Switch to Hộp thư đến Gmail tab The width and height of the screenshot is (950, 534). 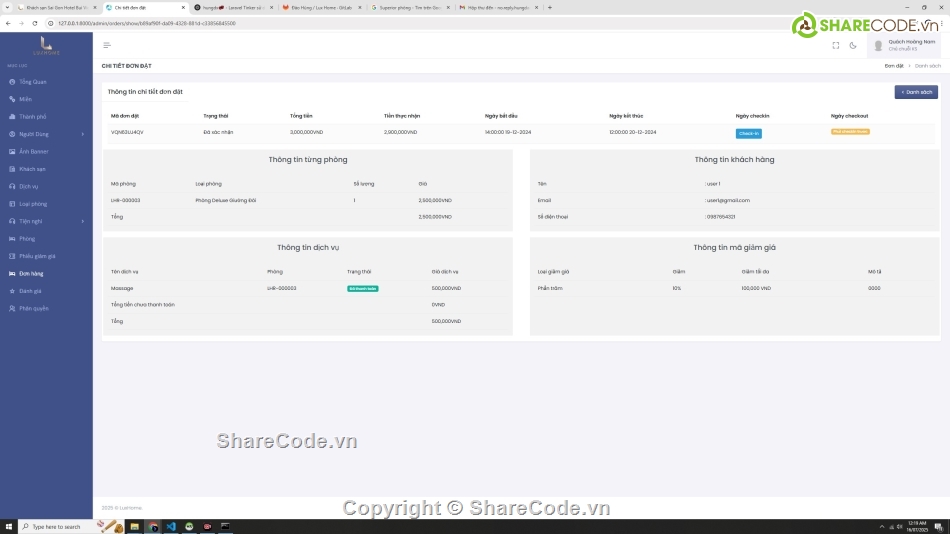point(498,8)
